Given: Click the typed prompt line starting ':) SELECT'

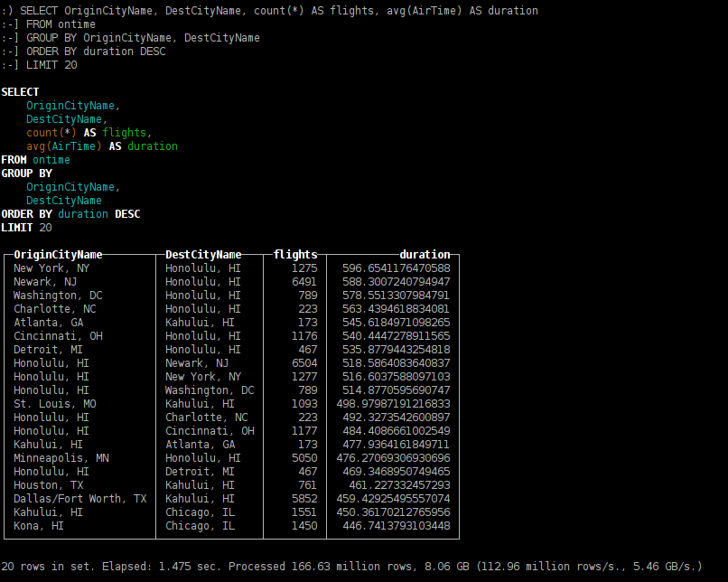Looking at the screenshot, I should tap(270, 11).
